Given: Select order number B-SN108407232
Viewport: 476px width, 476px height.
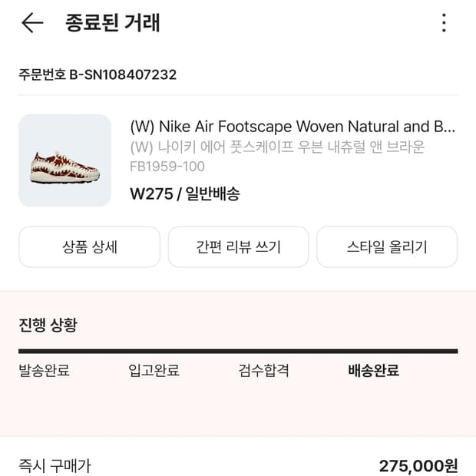Looking at the screenshot, I should click(x=98, y=74).
